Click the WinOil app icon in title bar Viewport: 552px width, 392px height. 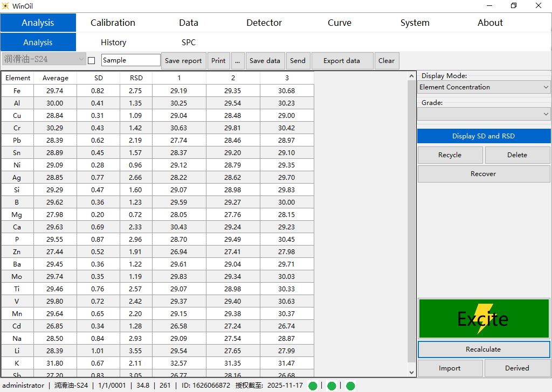(6, 6)
